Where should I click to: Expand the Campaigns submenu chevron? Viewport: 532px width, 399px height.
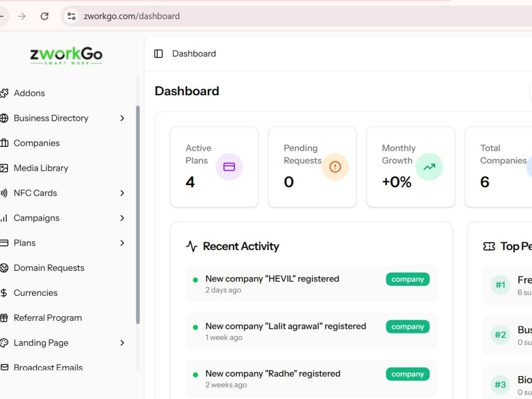(x=122, y=218)
